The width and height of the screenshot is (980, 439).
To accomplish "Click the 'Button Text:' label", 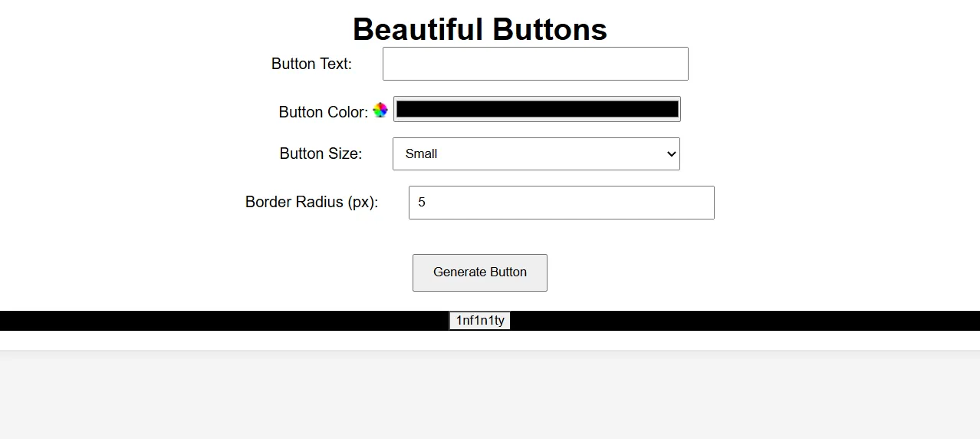I will 311,64.
